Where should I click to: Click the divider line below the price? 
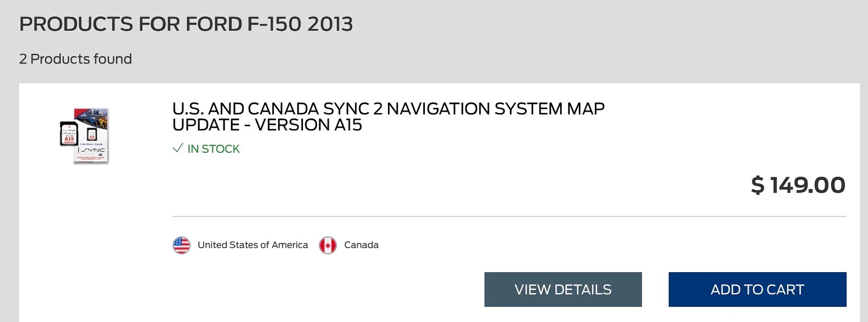509,216
